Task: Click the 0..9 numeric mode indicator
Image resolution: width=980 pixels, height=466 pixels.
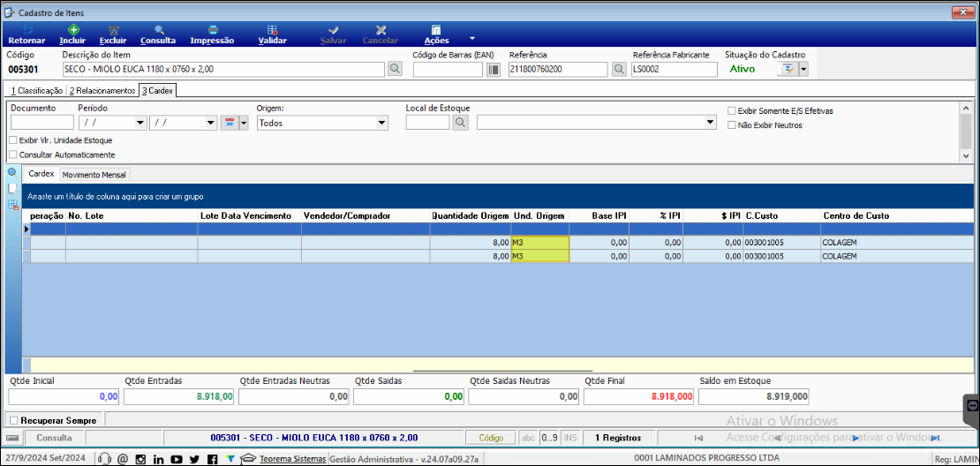Action: [x=549, y=438]
